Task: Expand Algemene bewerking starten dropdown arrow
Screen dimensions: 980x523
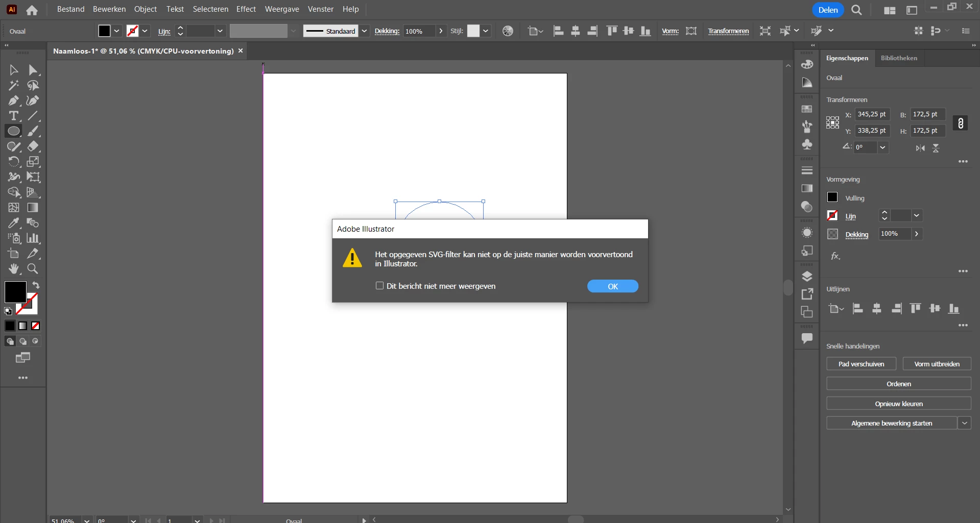Action: (x=964, y=423)
